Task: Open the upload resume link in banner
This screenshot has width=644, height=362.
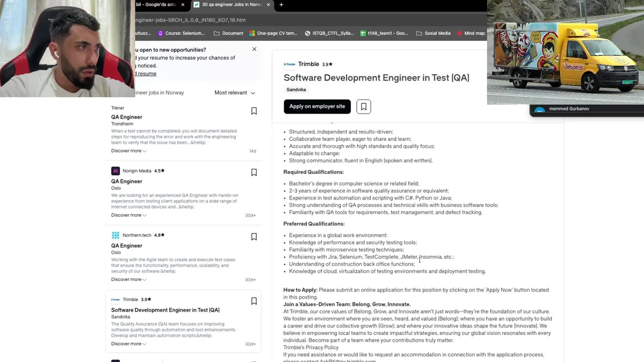Action: tap(146, 73)
